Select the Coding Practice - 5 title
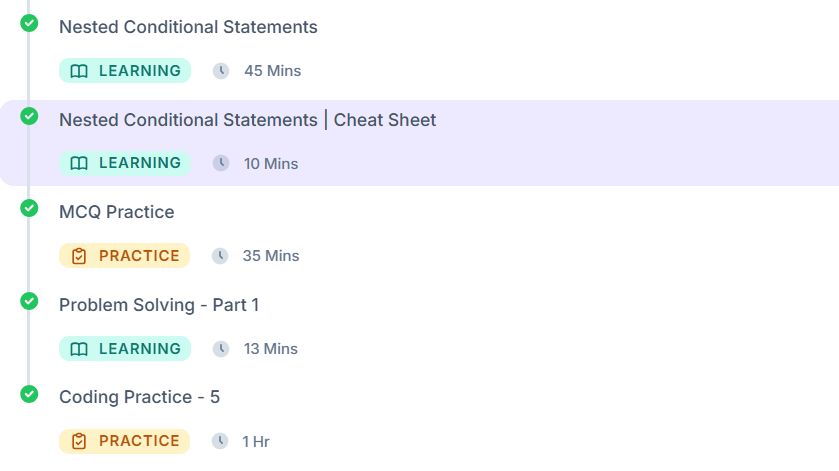 pos(139,397)
